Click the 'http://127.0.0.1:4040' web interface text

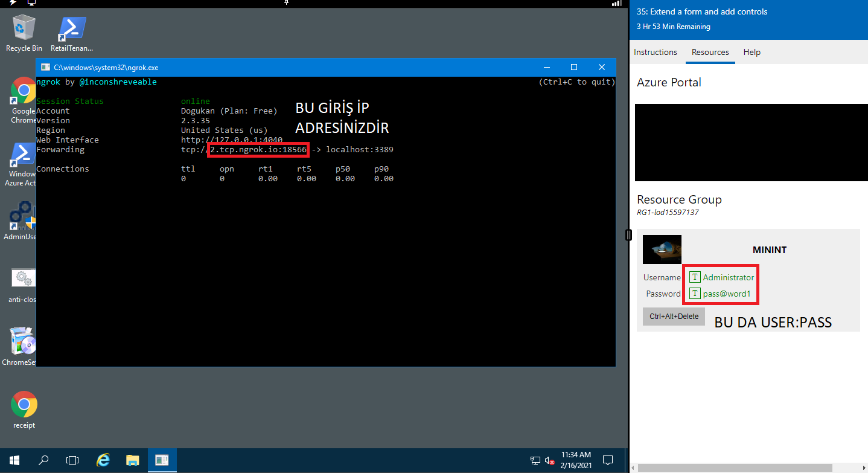pyautogui.click(x=232, y=140)
